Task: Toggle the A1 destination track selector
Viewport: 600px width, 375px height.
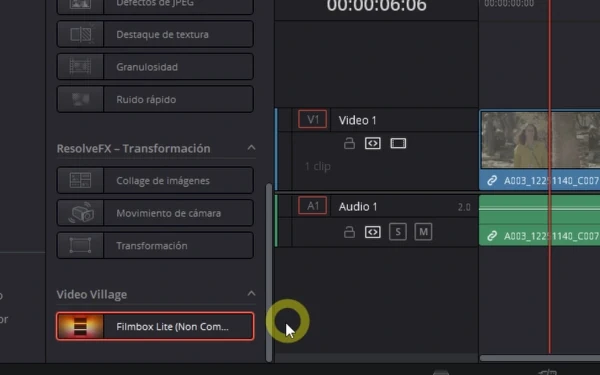Action: click(313, 206)
